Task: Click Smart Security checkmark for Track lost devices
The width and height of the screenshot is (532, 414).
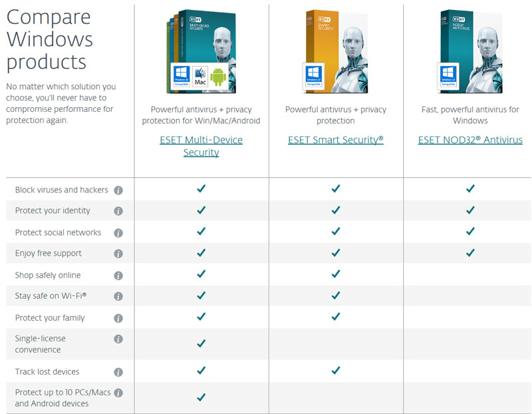Action: pyautogui.click(x=336, y=370)
